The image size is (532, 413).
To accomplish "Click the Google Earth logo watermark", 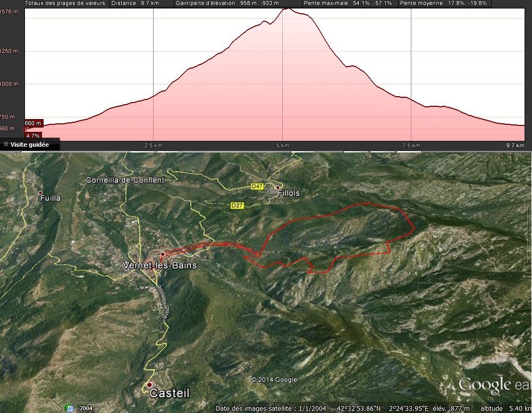I will [x=494, y=385].
